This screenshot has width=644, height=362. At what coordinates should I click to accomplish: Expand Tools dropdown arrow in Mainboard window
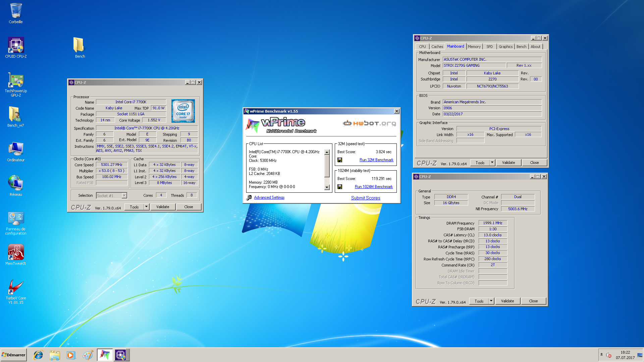[x=492, y=163]
